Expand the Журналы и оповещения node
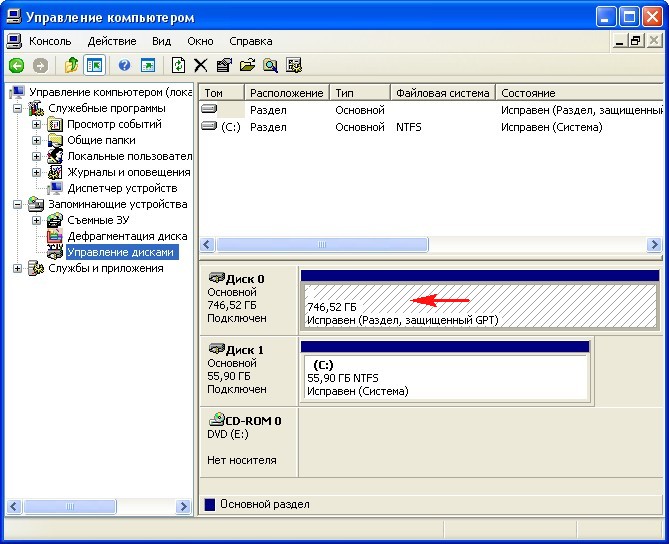 point(36,172)
